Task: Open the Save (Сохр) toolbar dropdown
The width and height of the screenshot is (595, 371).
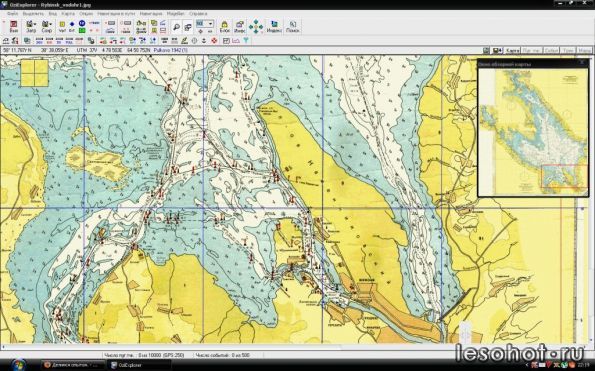Action: 47,27
